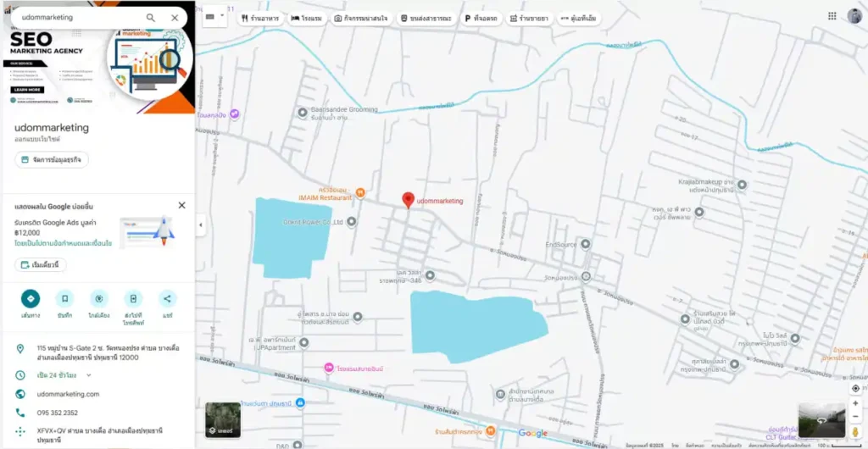Viewport: 868px width, 449px height.
Task: Click the yellow Pegman Street View icon
Action: tap(856, 431)
